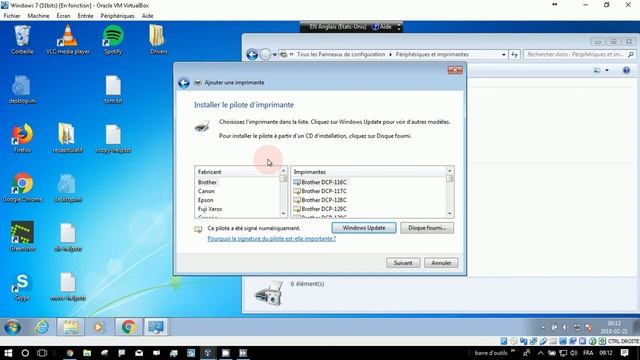640x360 pixels.
Task: Click the Disque fourni button
Action: click(x=427, y=228)
